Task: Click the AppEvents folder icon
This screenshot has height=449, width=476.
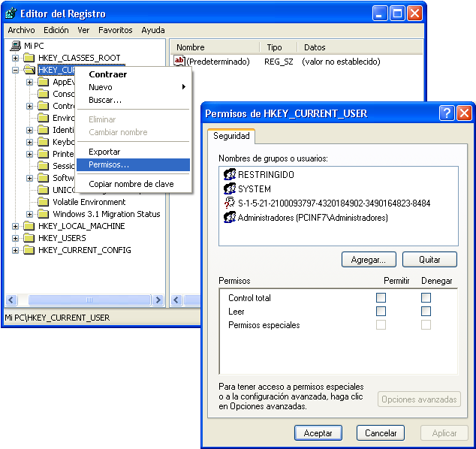Action: coord(43,82)
